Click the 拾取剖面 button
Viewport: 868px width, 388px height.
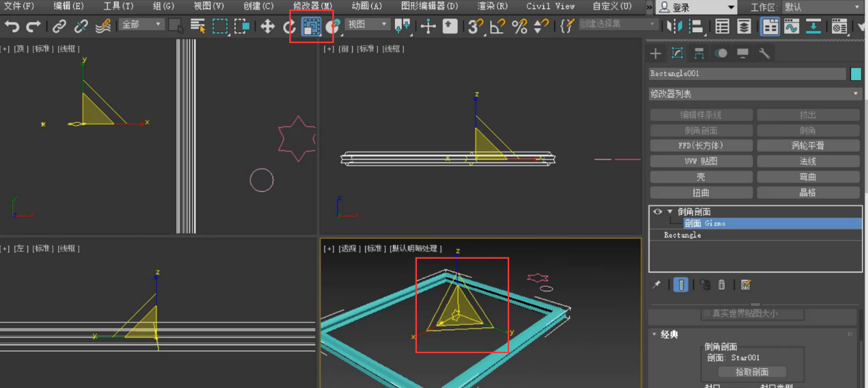click(752, 372)
